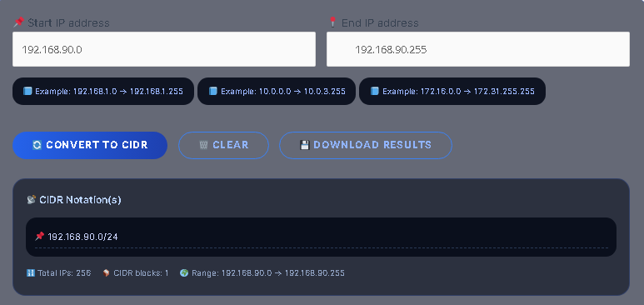Click the book icon in the 172.16.0.0 example
The width and height of the screenshot is (644, 305).
point(375,92)
